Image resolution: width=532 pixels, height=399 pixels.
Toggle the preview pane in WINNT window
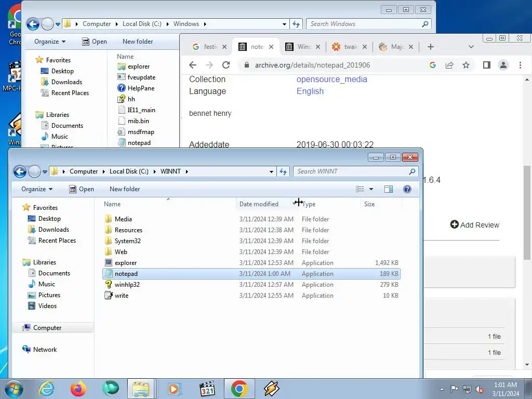pos(389,189)
